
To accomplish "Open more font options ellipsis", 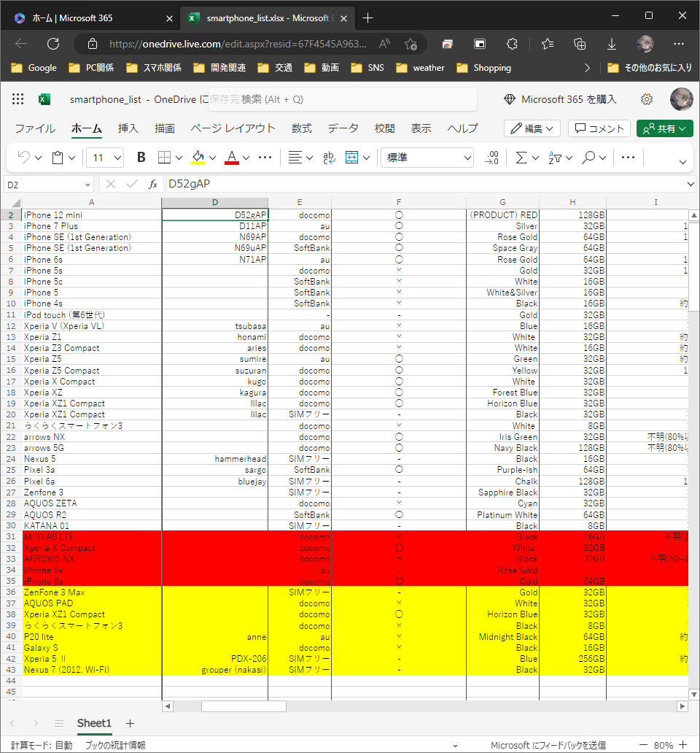I will click(265, 157).
